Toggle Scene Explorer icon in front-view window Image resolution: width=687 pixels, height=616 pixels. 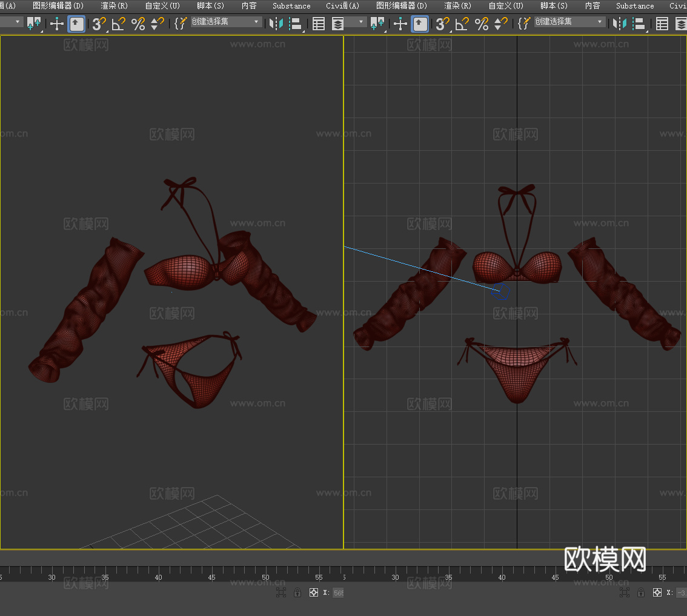662,24
